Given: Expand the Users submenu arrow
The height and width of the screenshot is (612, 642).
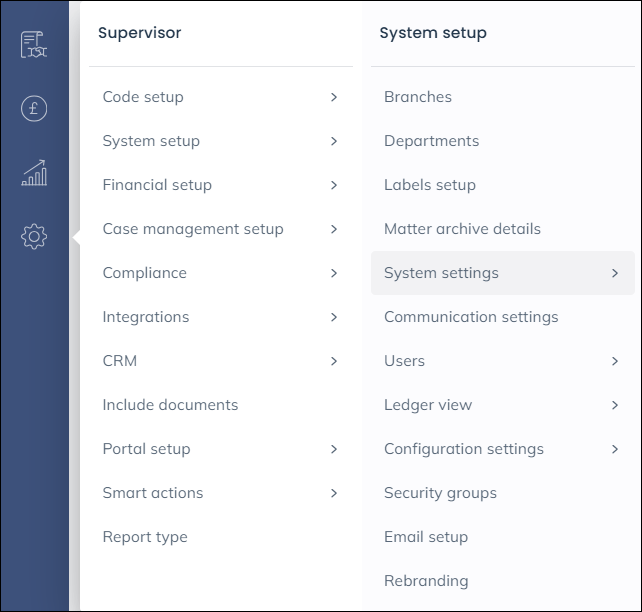Looking at the screenshot, I should tap(615, 361).
